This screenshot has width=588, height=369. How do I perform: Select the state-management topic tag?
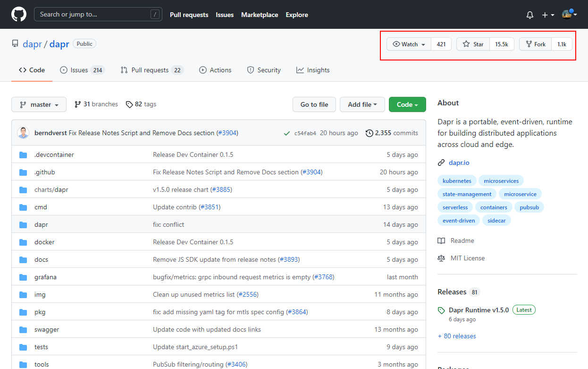[x=467, y=194]
